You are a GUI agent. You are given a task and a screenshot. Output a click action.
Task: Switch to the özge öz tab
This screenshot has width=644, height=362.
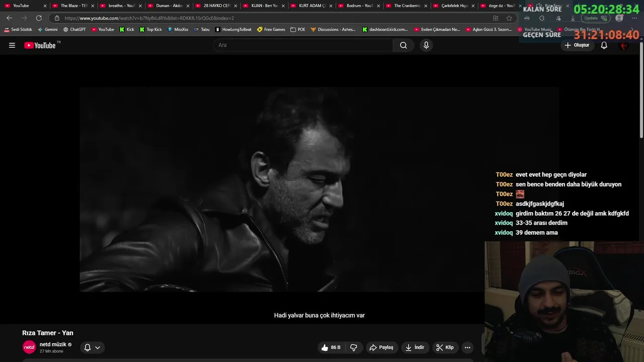tap(502, 6)
